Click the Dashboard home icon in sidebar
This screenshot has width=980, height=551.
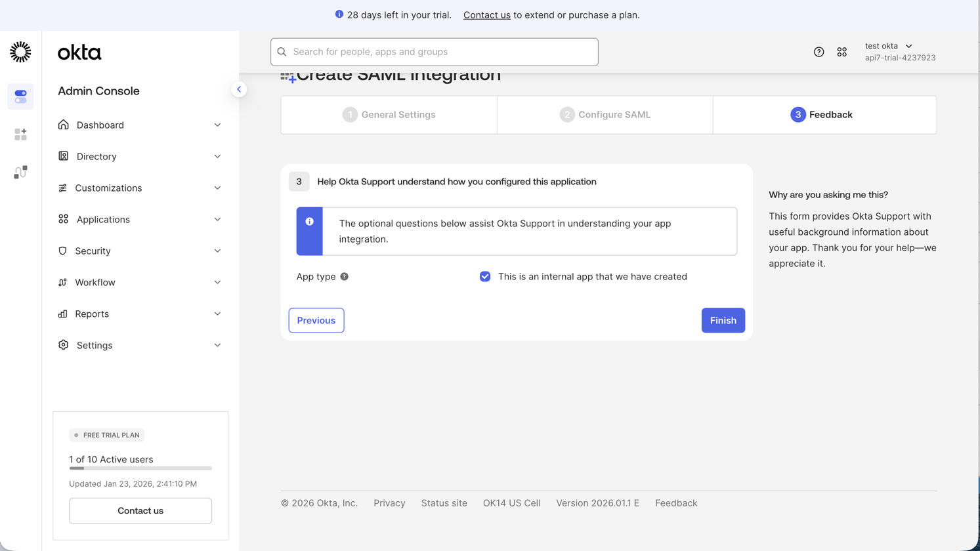[63, 125]
